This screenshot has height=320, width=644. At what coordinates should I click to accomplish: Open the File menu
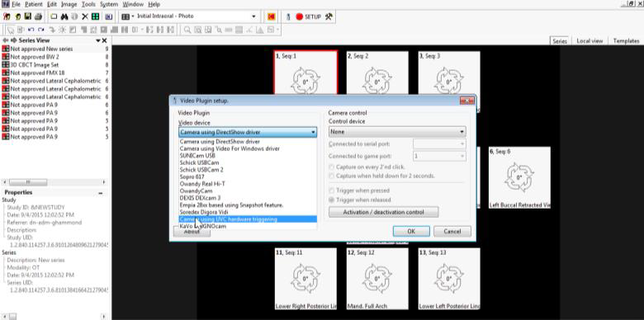[16, 4]
